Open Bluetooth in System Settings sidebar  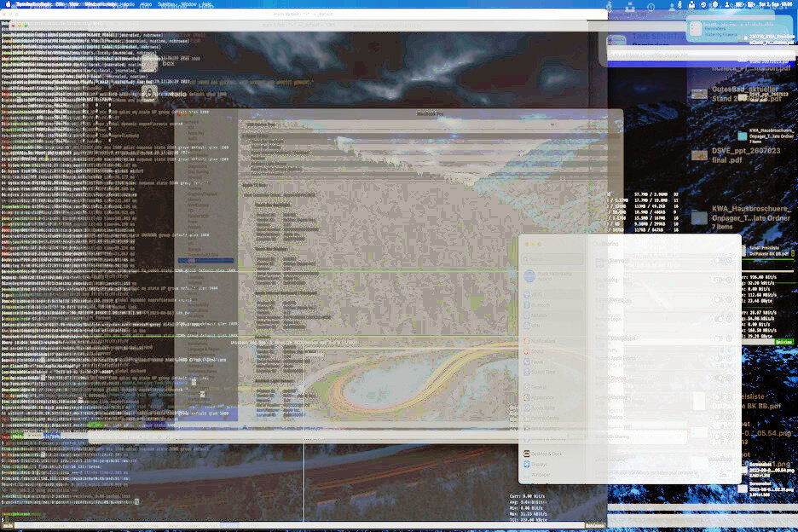(x=552, y=305)
